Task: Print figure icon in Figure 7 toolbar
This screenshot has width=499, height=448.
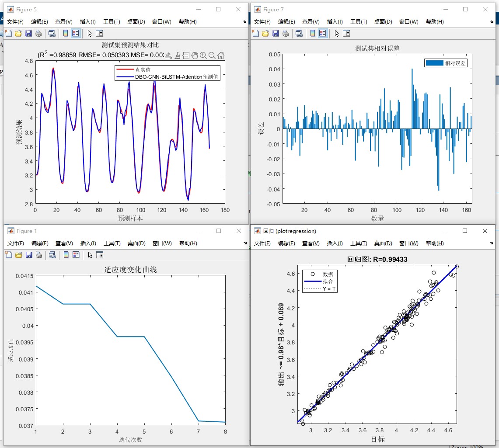Action: tap(286, 33)
